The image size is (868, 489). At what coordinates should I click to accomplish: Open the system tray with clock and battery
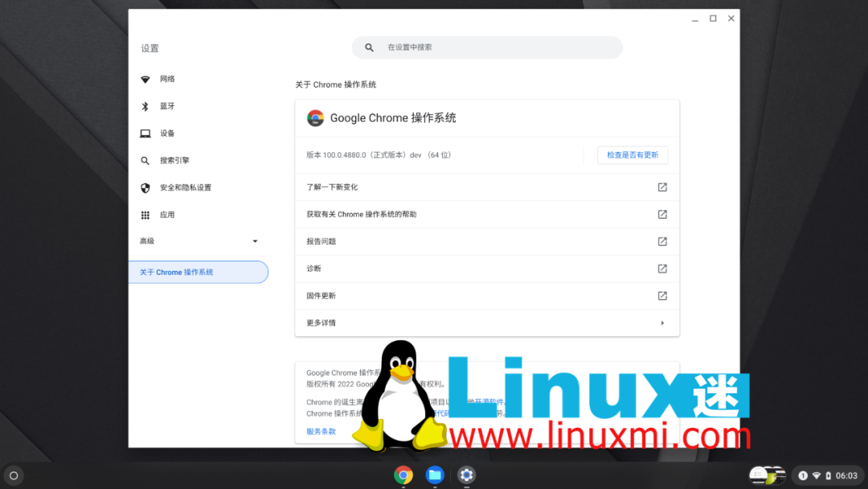click(827, 475)
